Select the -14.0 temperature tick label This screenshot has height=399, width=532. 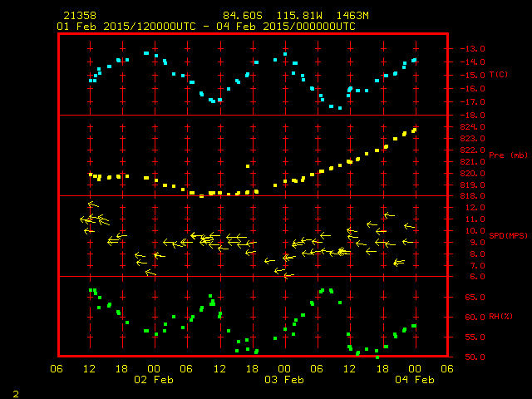(473, 62)
